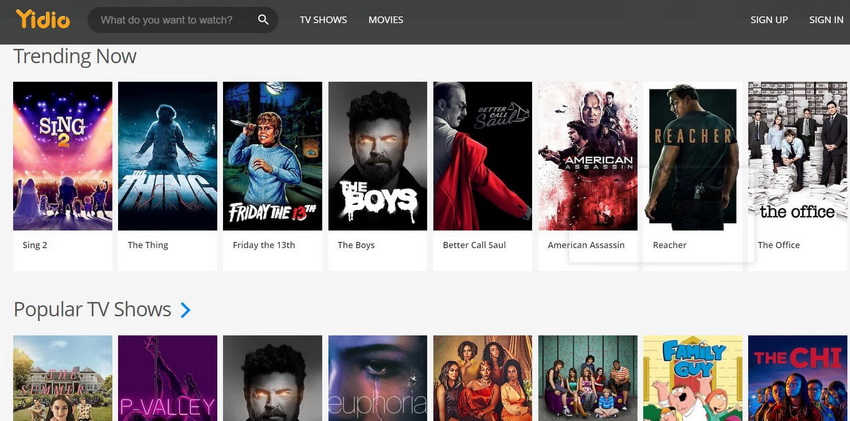Open the P-Valley poster
Screen dimensions: 850x421
168,378
